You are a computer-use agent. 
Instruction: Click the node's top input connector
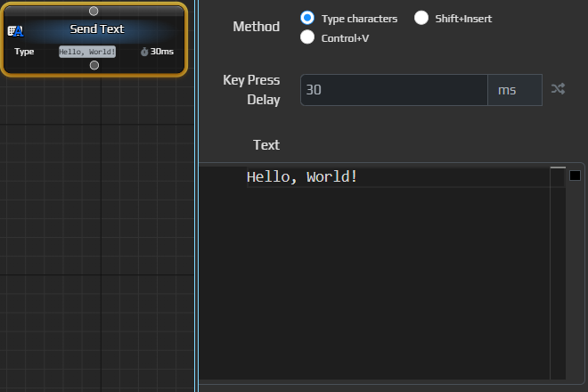tap(94, 12)
